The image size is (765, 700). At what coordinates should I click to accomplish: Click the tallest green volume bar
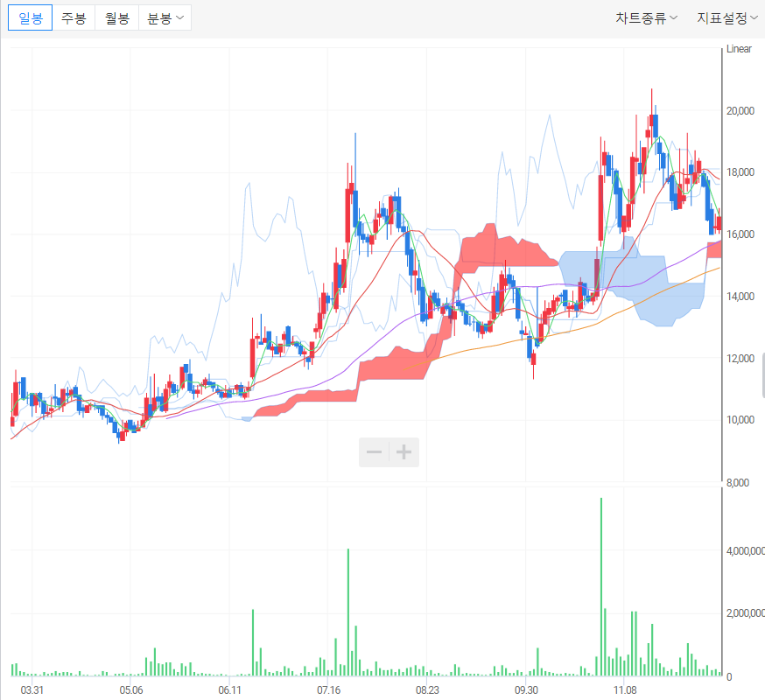click(601, 587)
